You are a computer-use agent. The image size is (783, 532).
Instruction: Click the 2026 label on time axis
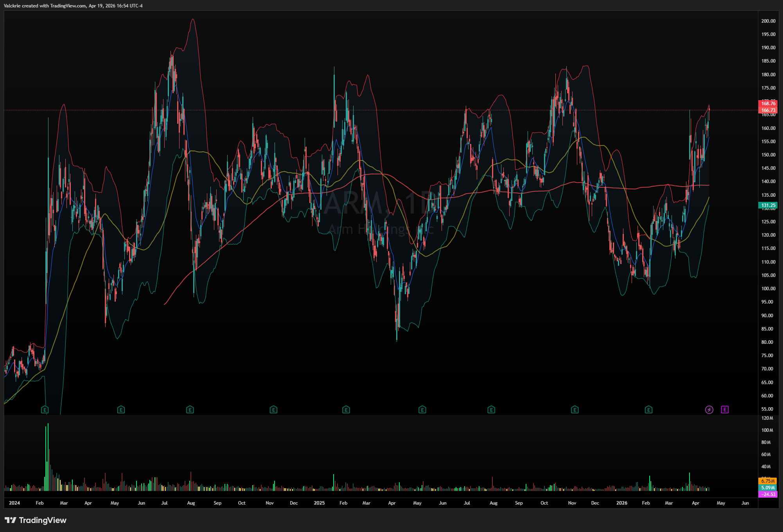[621, 503]
